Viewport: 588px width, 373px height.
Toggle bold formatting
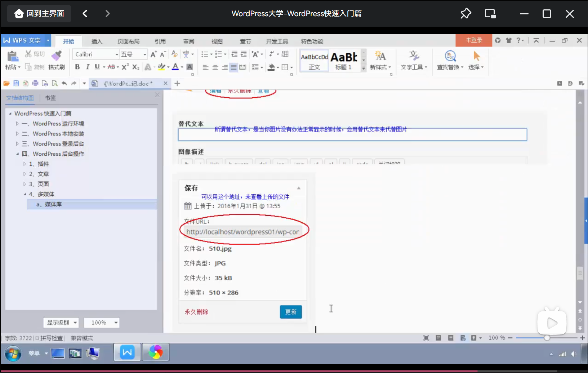[77, 67]
